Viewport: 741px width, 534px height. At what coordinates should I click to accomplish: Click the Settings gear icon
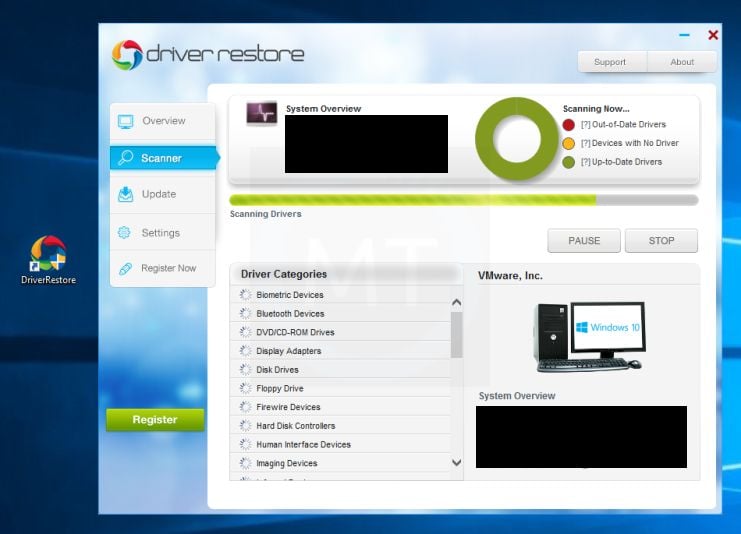tap(124, 232)
